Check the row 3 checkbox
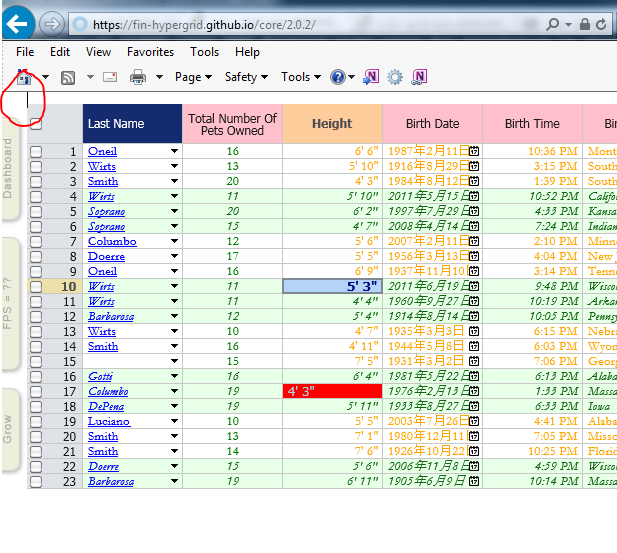Viewport: 617px width, 553px height. point(36,181)
